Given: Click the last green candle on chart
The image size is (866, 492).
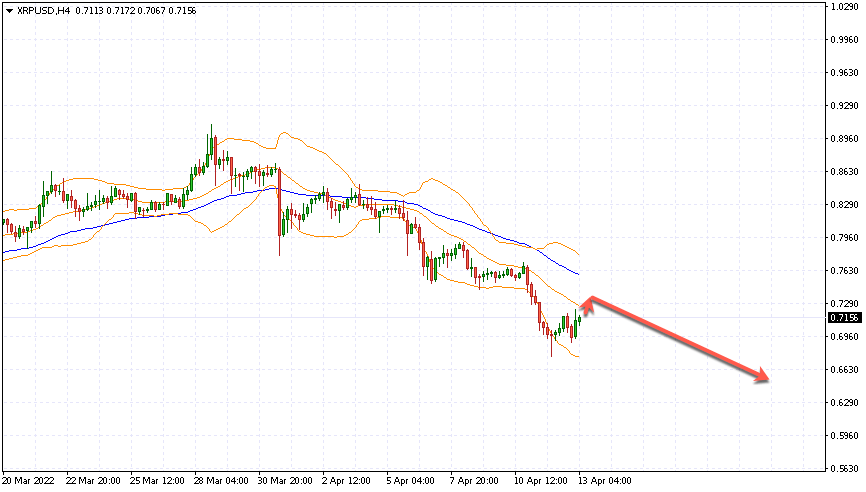Looking at the screenshot, I should (579, 317).
